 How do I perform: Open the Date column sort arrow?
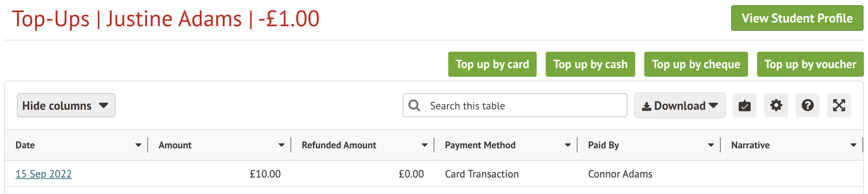[x=138, y=145]
